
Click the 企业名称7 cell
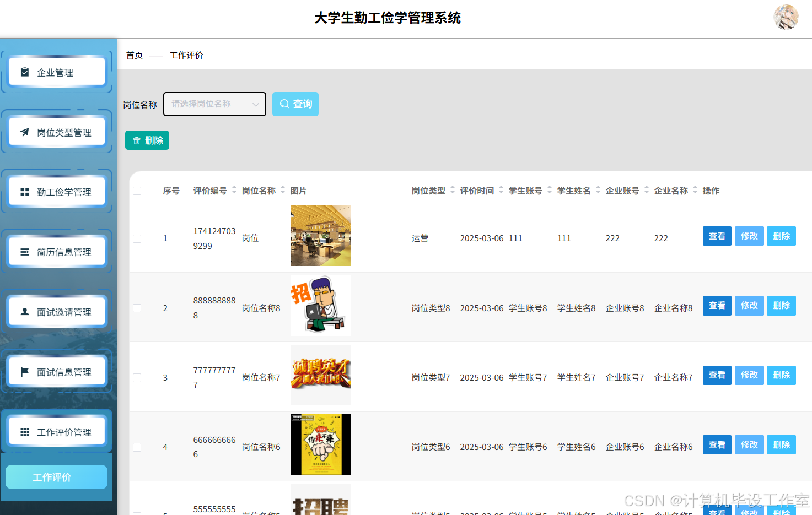coord(674,377)
